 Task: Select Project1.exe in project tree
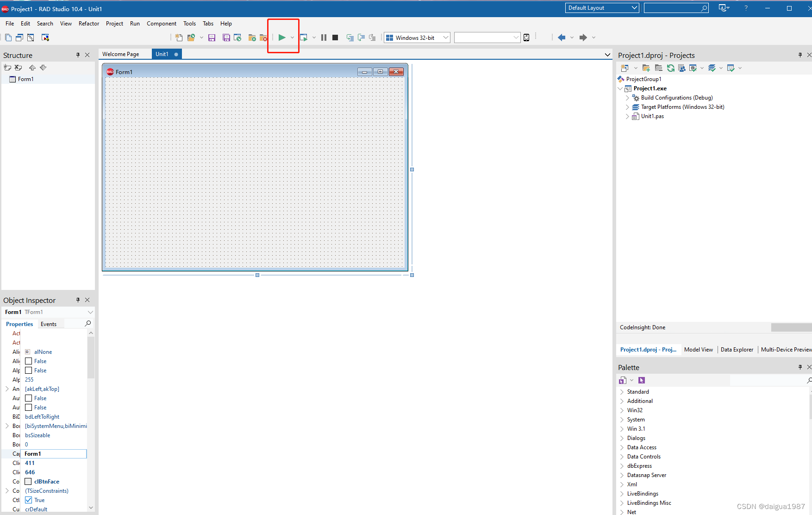tap(650, 88)
